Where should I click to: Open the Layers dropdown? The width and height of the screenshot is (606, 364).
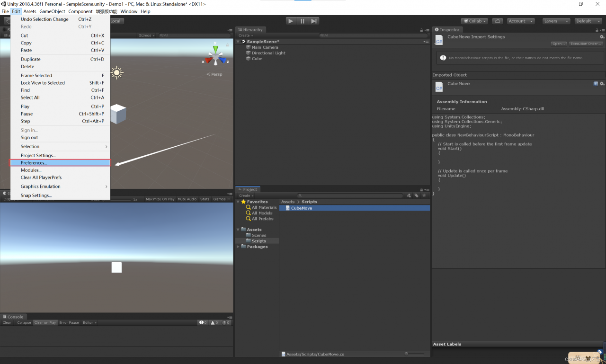556,21
